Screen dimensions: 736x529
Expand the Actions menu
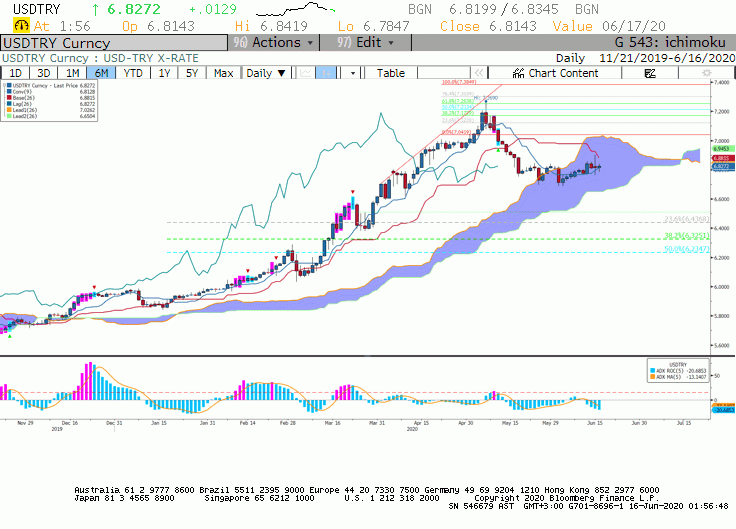tap(274, 43)
